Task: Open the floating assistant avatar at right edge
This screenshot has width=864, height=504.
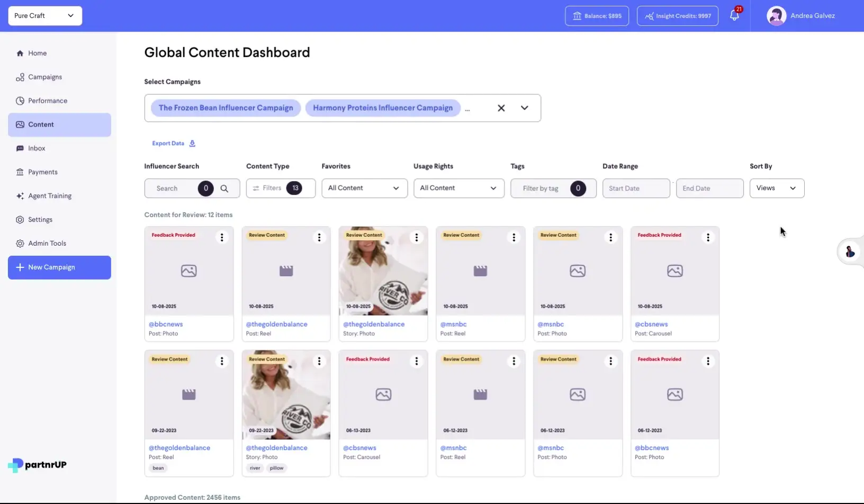Action: pos(850,251)
